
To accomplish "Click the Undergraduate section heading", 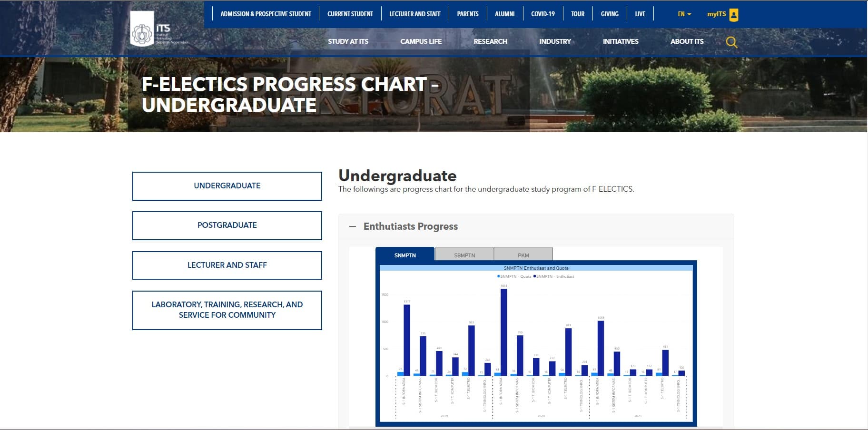I will coord(397,176).
